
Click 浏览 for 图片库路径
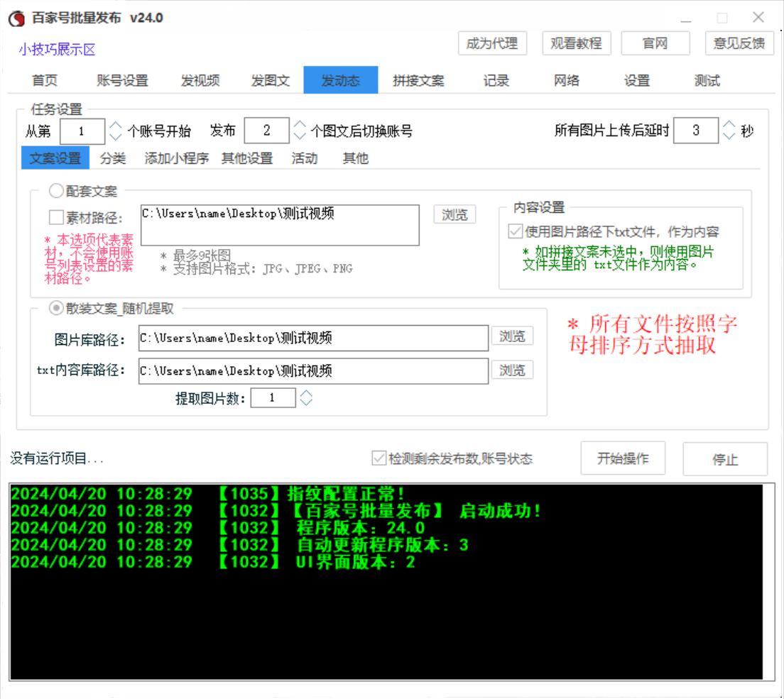click(512, 336)
